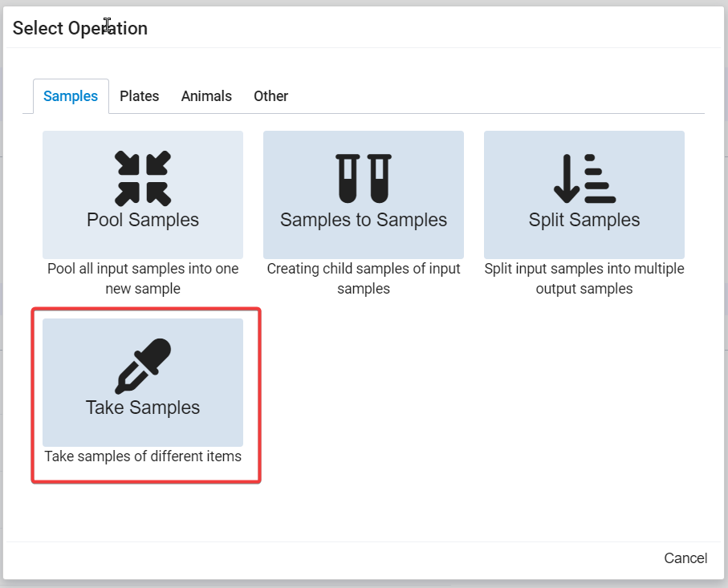728x588 pixels.
Task: Click the eyedropper Take Samples icon
Action: click(143, 367)
